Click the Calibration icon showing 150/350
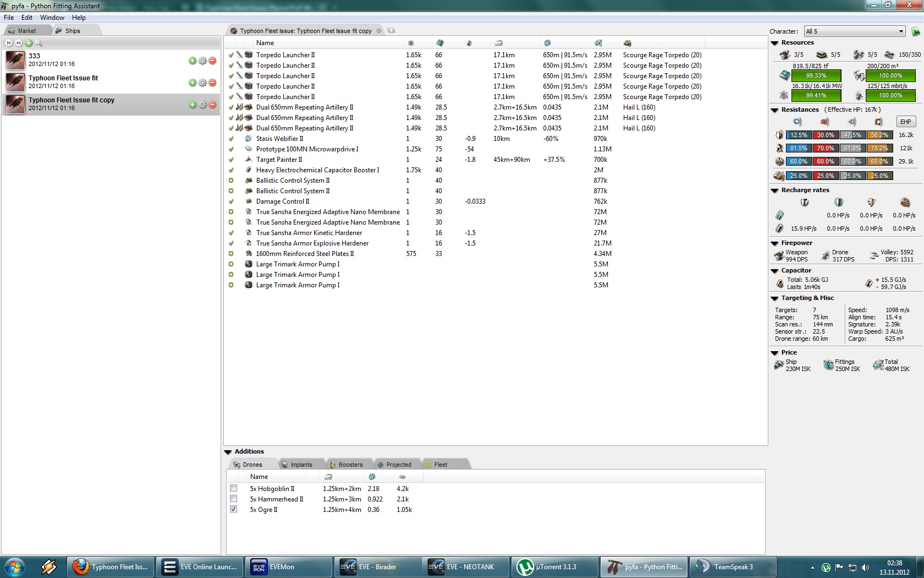Image resolution: width=924 pixels, height=578 pixels. [889, 54]
